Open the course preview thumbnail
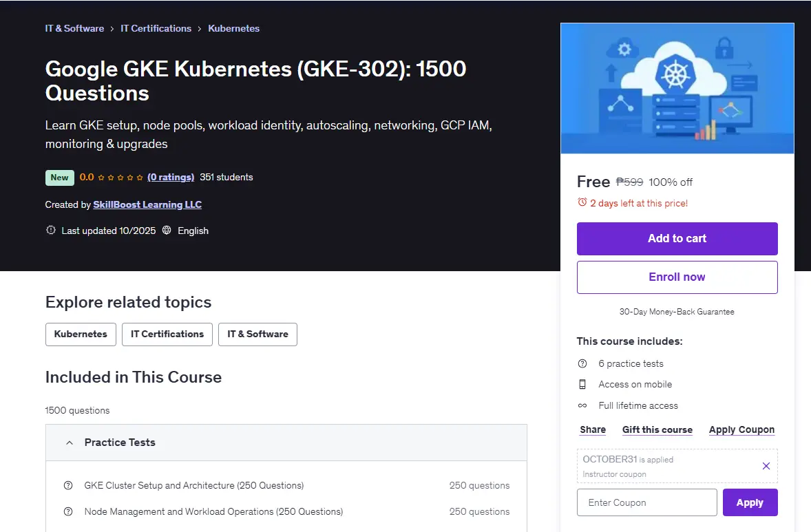811x532 pixels. click(x=677, y=88)
